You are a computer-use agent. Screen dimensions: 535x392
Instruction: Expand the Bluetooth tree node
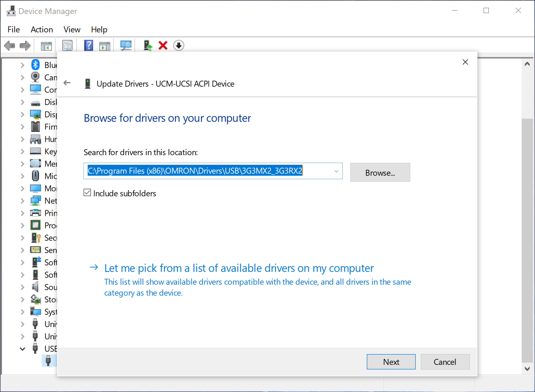click(22, 65)
